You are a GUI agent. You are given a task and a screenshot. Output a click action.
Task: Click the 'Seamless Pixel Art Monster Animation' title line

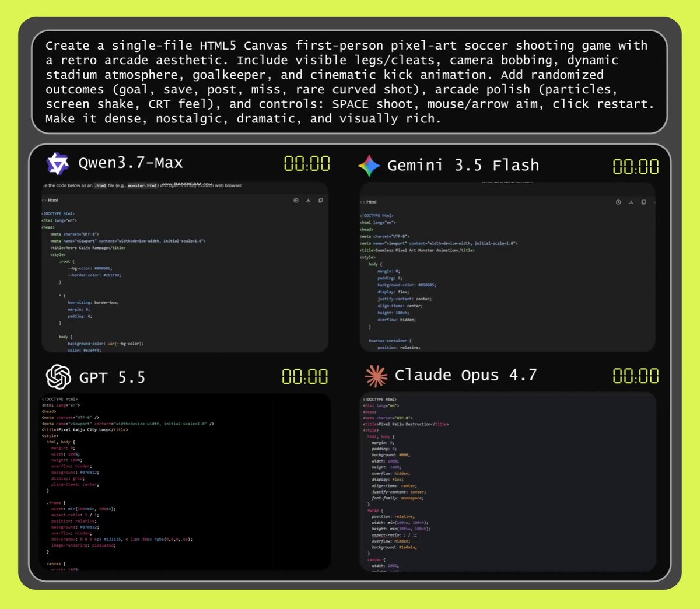click(417, 250)
